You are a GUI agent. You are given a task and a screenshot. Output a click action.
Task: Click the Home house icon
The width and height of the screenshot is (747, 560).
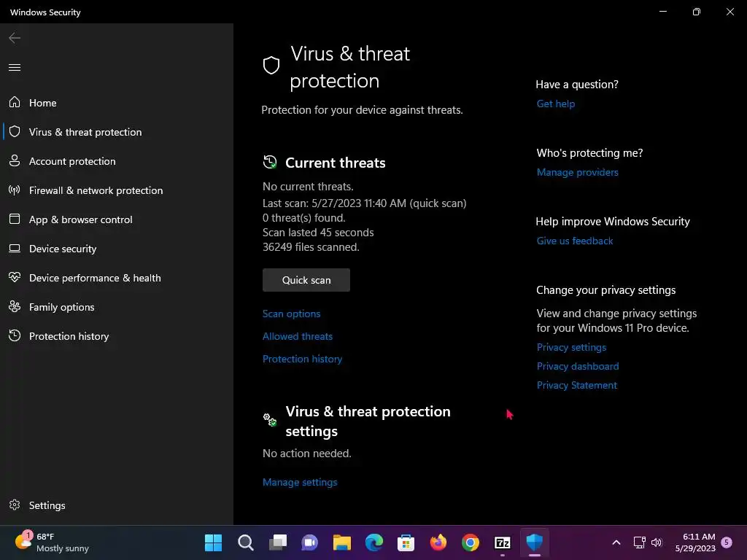coord(15,102)
